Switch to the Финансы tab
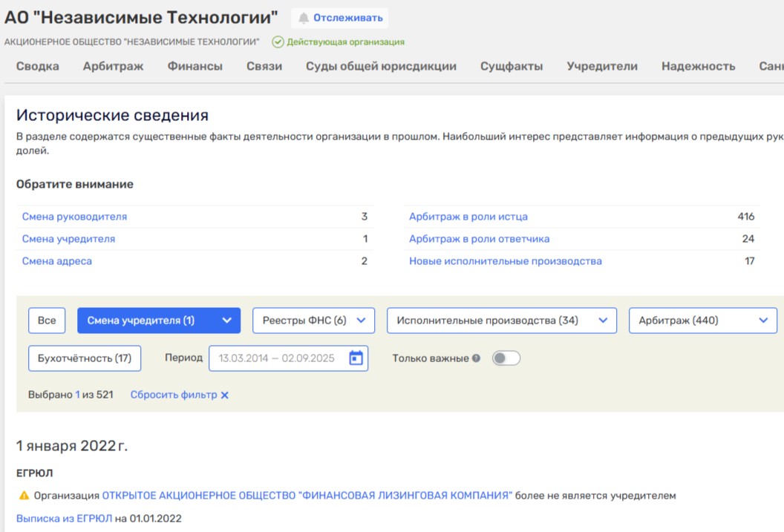784x532 pixels. pyautogui.click(x=195, y=66)
